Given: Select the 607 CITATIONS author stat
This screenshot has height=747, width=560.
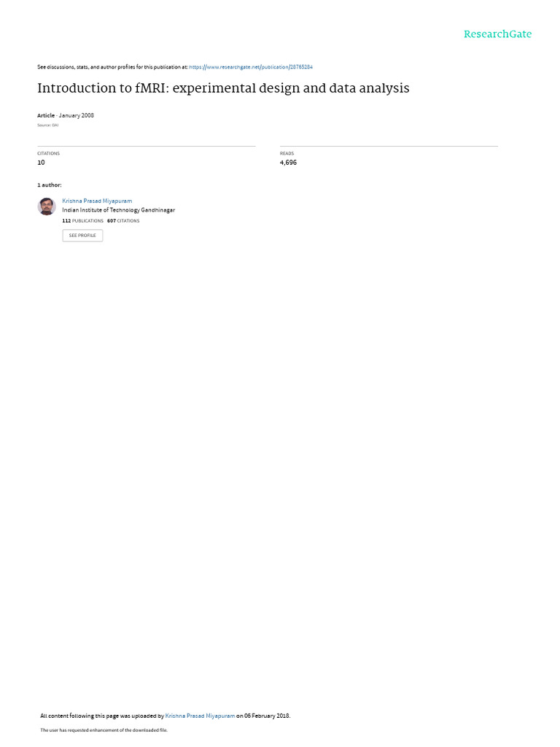Looking at the screenshot, I should pos(123,221).
